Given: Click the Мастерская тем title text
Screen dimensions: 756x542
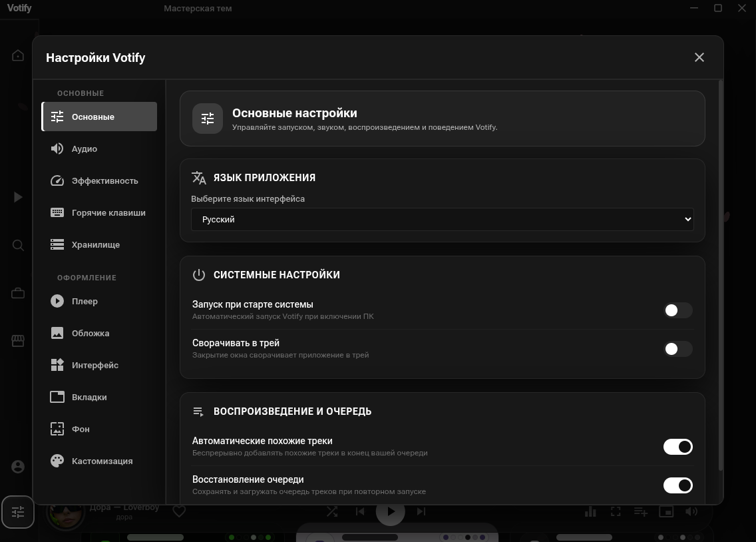Looking at the screenshot, I should tap(198, 8).
